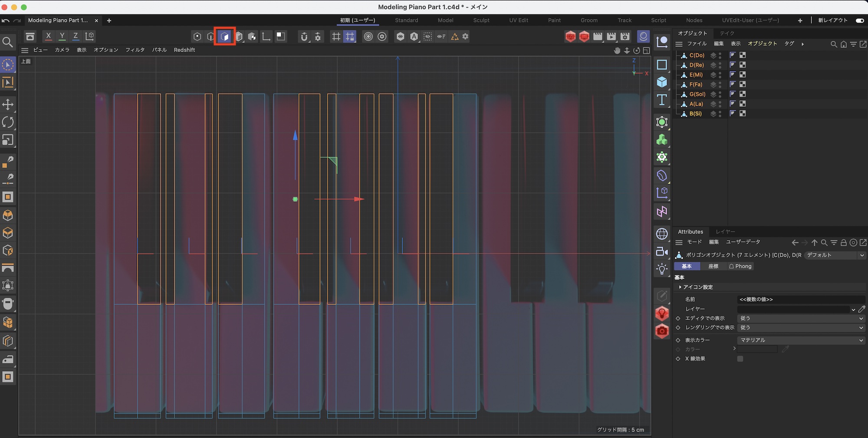Click the Cube primitive icon

pos(662,82)
